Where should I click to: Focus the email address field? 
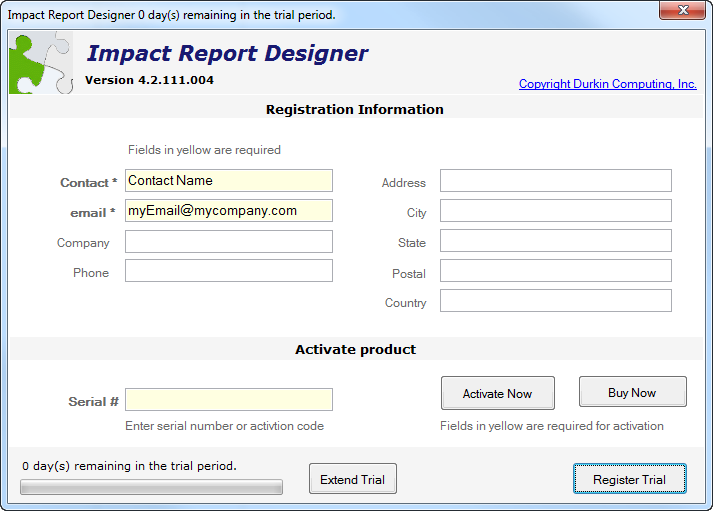pyautogui.click(x=229, y=210)
